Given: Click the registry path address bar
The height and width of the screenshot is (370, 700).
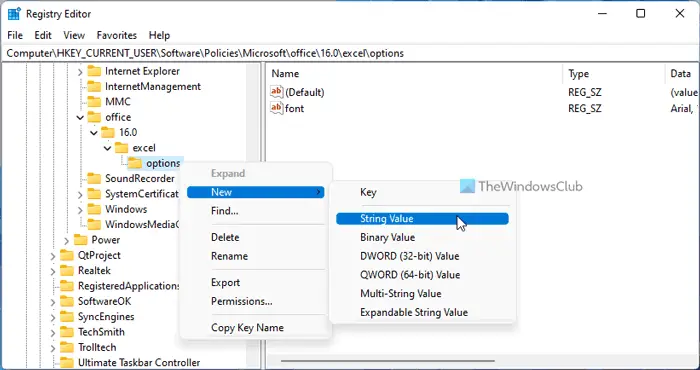Looking at the screenshot, I should (x=350, y=53).
